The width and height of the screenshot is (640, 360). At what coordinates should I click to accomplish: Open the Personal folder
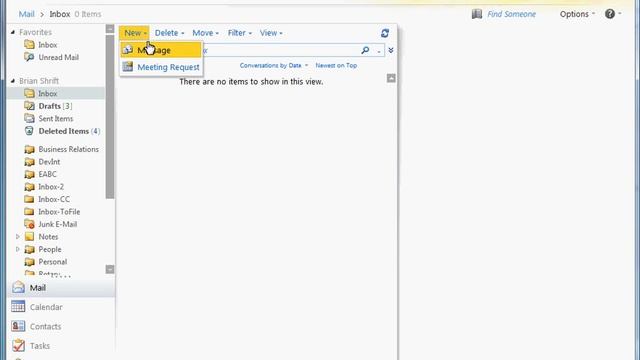coord(53,262)
